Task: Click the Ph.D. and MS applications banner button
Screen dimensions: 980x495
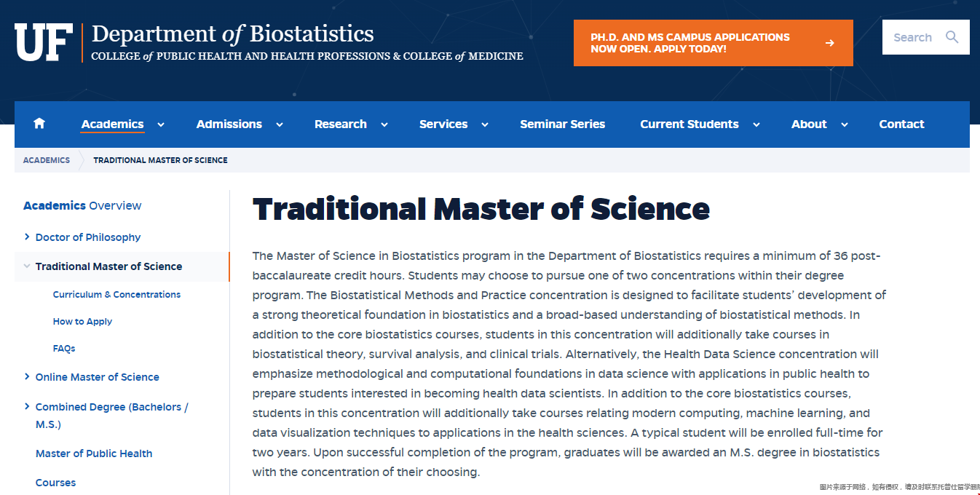Action: (713, 43)
